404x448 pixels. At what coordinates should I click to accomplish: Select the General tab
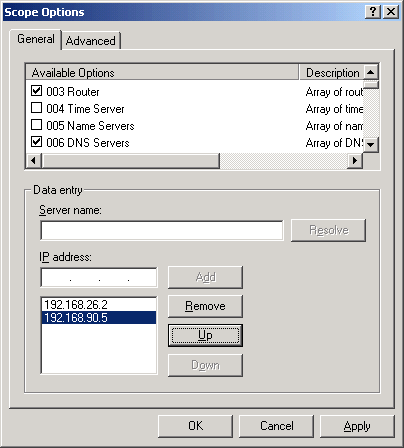pos(36,39)
